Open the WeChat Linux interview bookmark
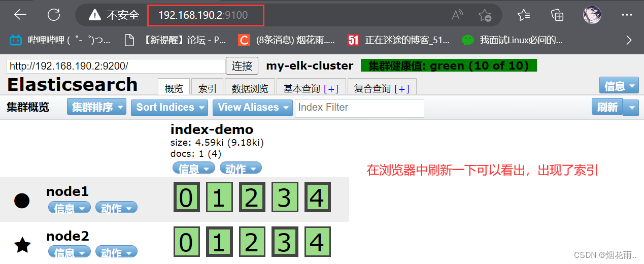This screenshot has height=264, width=644. (512, 40)
